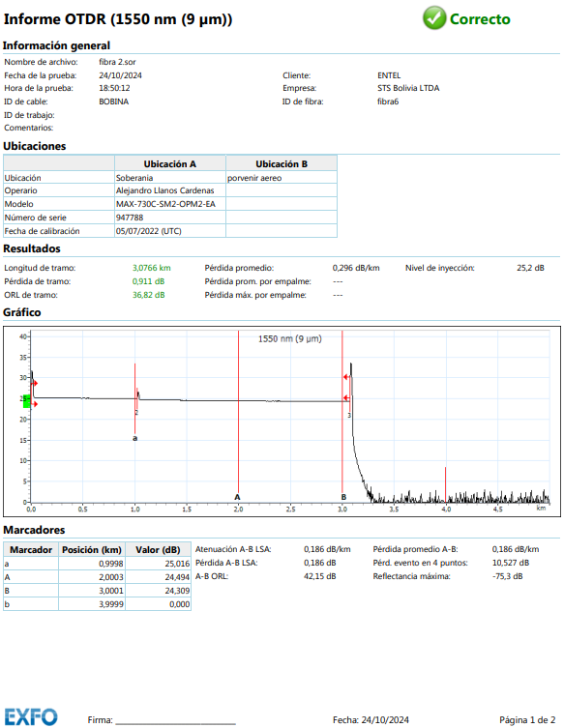Image resolution: width=564 pixels, height=728 pixels.
Task: Click the Marcador column header
Action: [31, 550]
